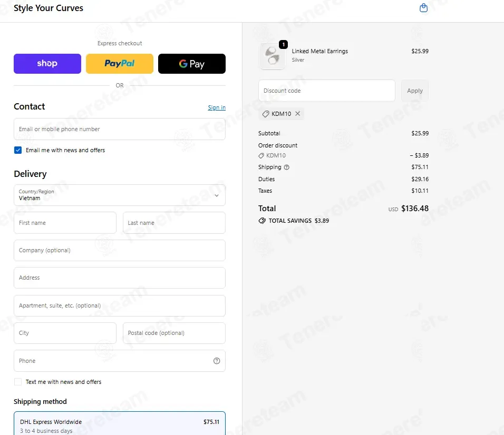Click the tag icon in KDM10 chip

266,114
